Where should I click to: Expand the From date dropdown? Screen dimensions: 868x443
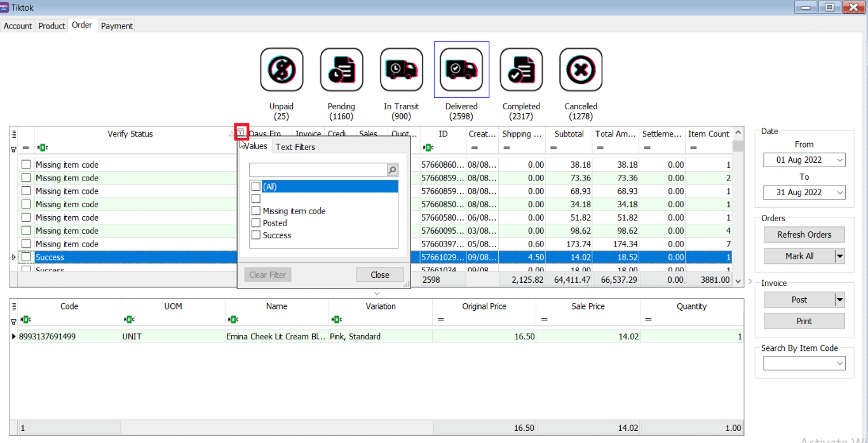pyautogui.click(x=840, y=160)
